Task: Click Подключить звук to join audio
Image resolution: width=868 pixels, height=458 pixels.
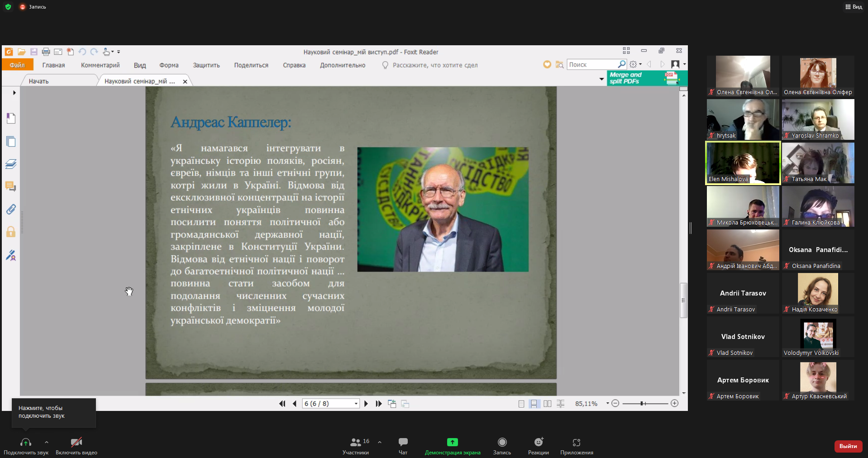Action: (x=26, y=446)
